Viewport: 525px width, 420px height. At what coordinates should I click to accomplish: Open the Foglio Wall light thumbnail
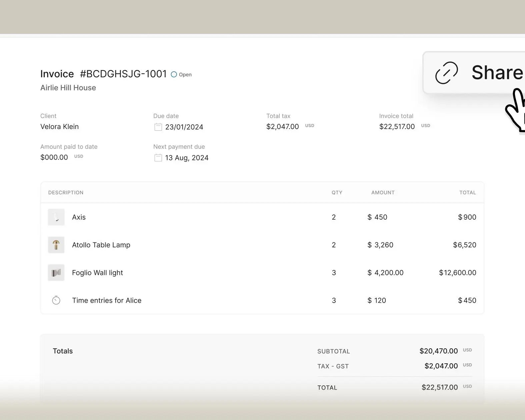point(56,273)
